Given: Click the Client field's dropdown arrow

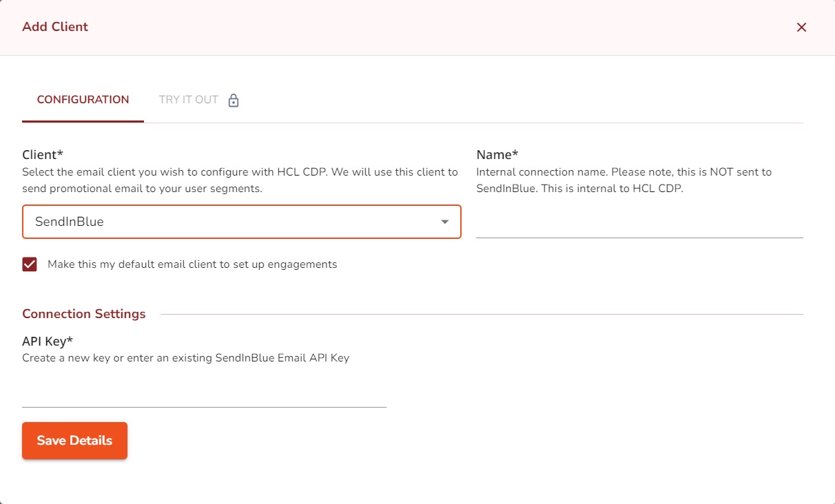Looking at the screenshot, I should [x=445, y=222].
